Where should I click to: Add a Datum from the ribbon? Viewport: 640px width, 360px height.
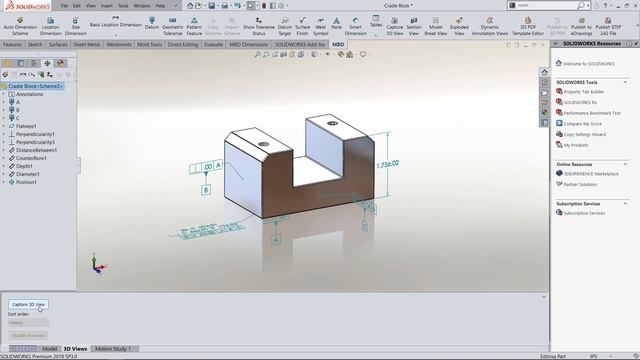click(151, 23)
